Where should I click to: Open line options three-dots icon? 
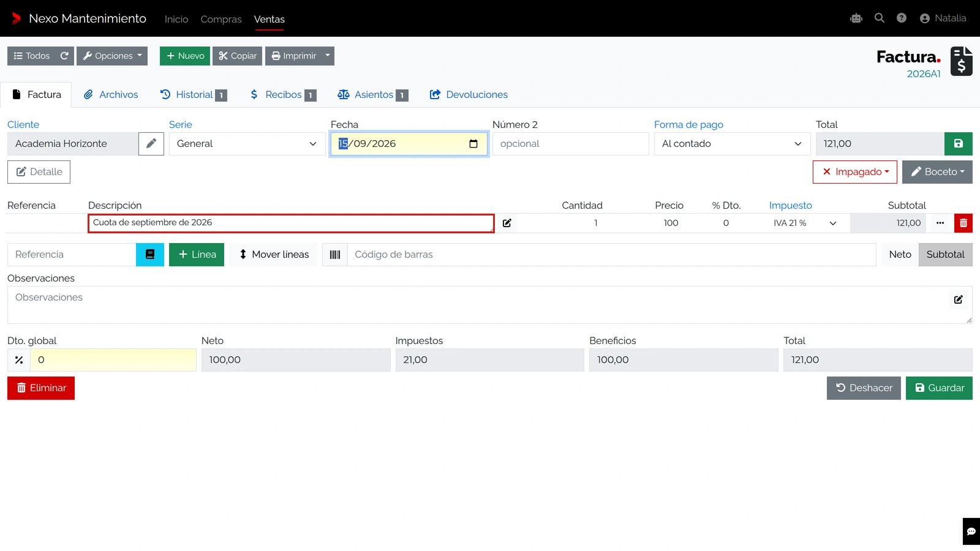tap(940, 223)
